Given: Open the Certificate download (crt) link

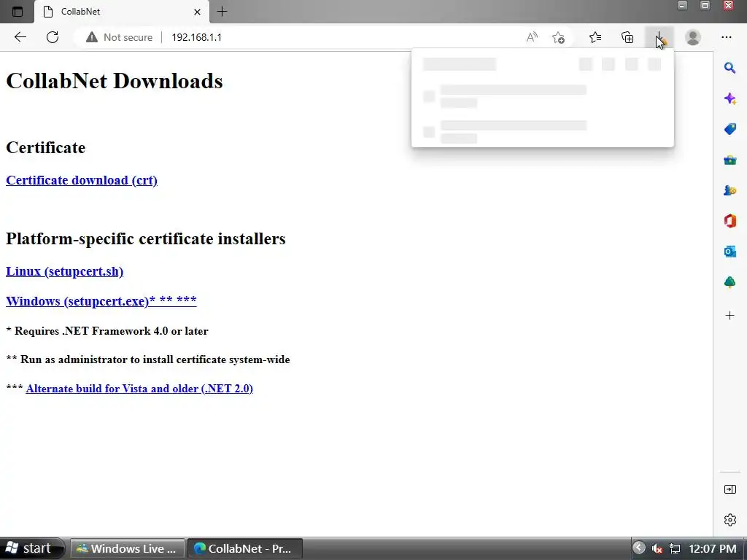Looking at the screenshot, I should 82,181.
